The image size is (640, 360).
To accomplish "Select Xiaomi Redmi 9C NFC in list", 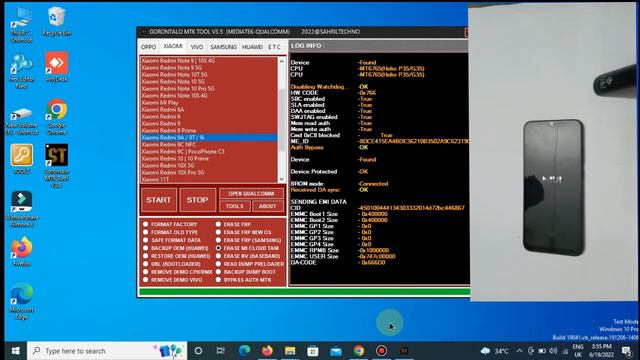I will pyautogui.click(x=209, y=144).
